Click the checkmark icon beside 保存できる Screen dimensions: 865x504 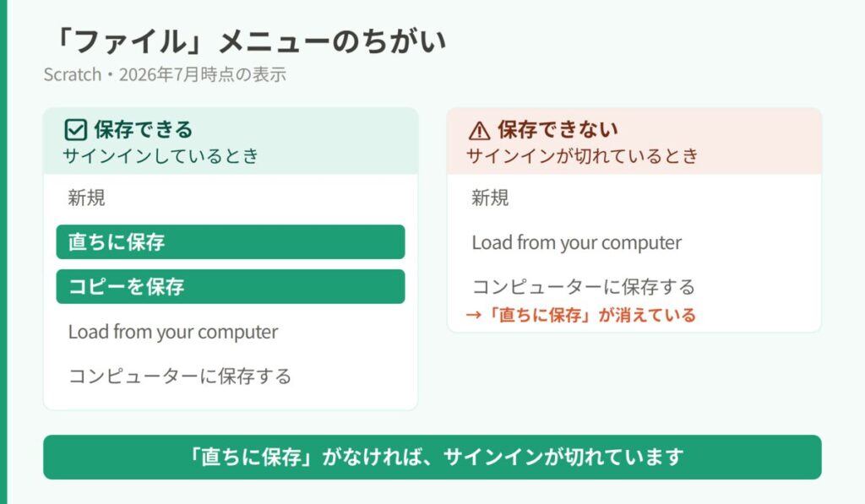click(x=75, y=130)
